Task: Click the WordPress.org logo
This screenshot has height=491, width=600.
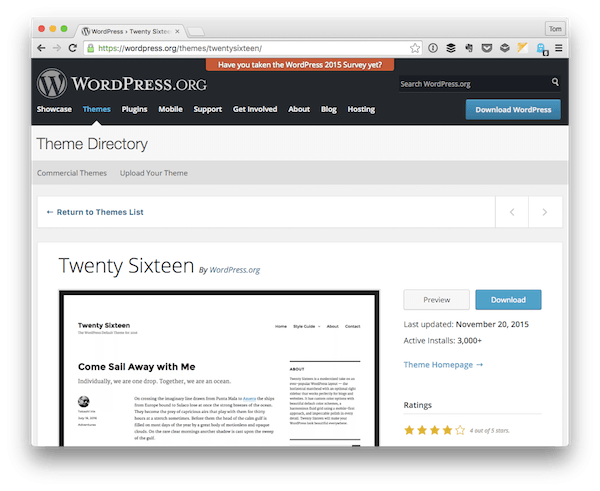Action: tap(122, 83)
